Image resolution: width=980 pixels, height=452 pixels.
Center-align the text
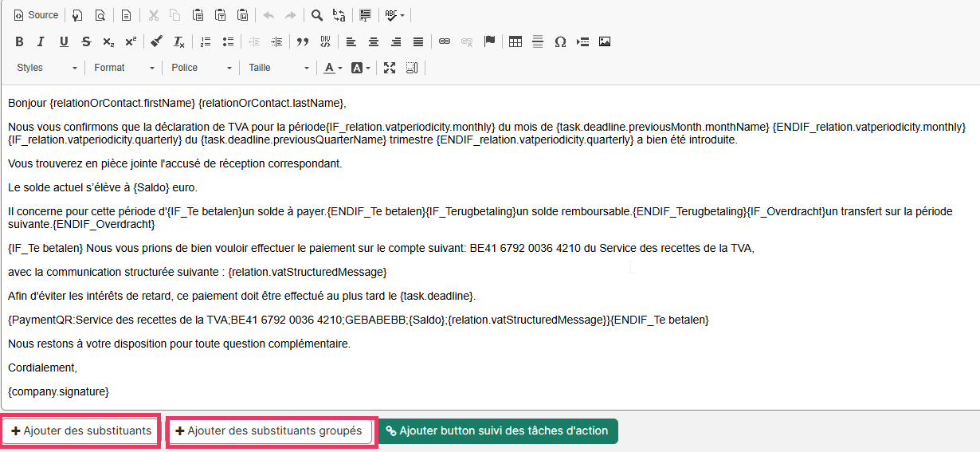[x=374, y=41]
